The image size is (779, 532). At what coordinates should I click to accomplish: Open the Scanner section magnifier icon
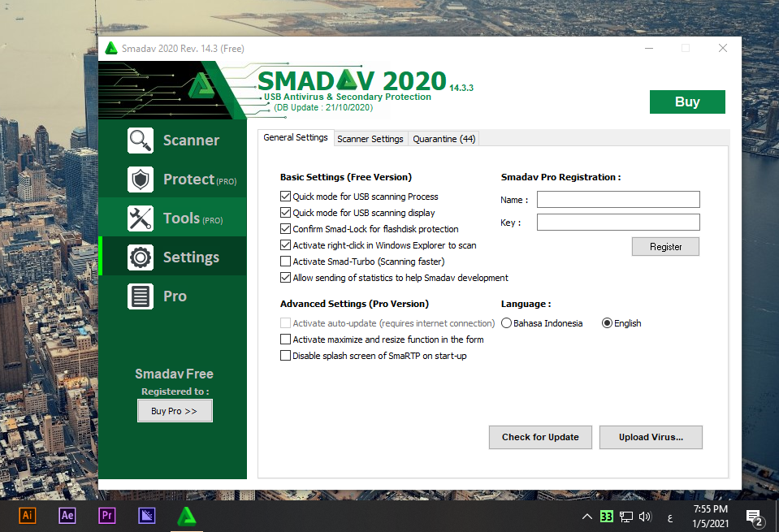pyautogui.click(x=140, y=141)
